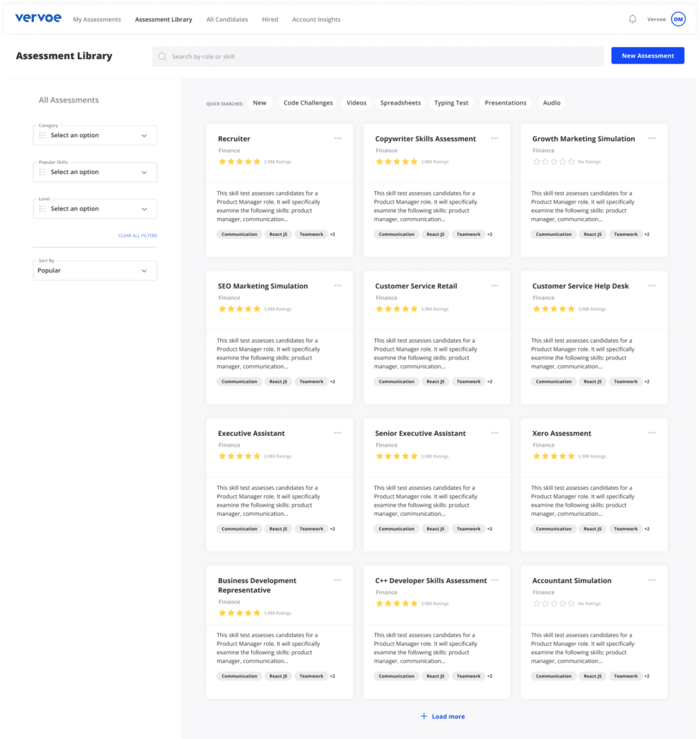The image size is (700, 739).
Task: Open the Accountant Simulation card's more options
Action: (x=652, y=580)
